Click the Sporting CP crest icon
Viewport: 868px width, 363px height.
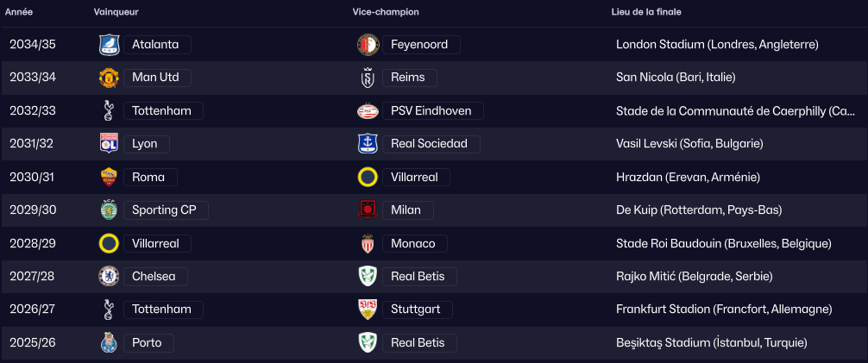pos(109,210)
